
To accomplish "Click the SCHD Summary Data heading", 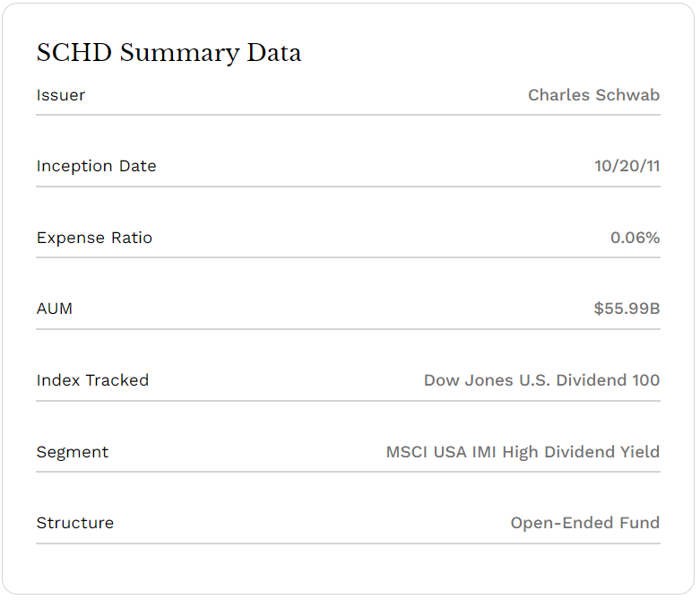I will 169,53.
